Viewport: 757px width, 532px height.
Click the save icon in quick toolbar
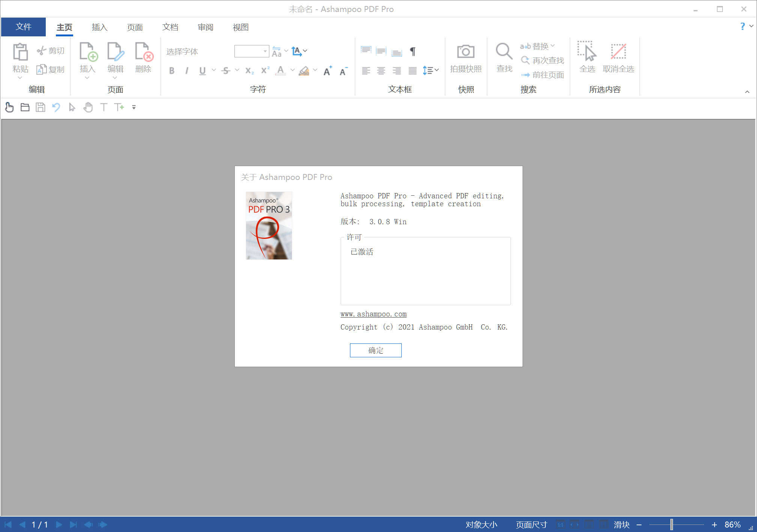[x=40, y=108]
